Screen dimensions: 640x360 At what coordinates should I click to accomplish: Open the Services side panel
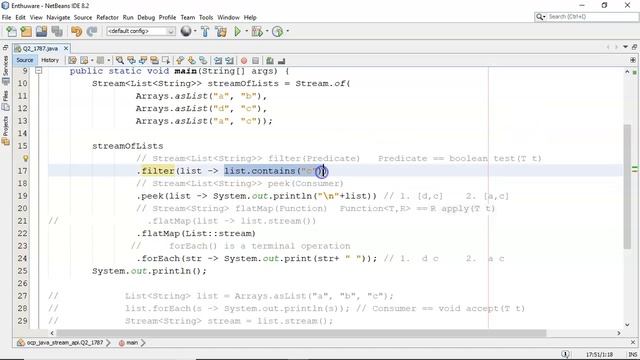click(x=5, y=70)
